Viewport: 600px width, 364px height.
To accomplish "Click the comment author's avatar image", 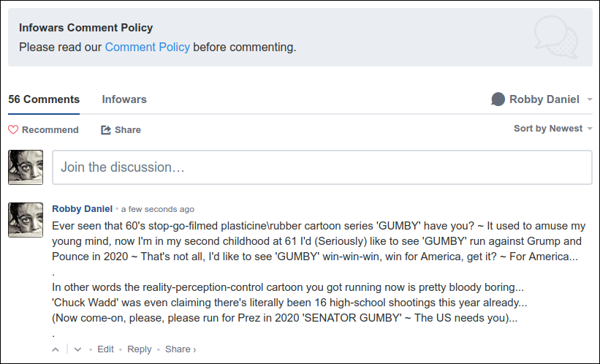I will pyautogui.click(x=26, y=220).
